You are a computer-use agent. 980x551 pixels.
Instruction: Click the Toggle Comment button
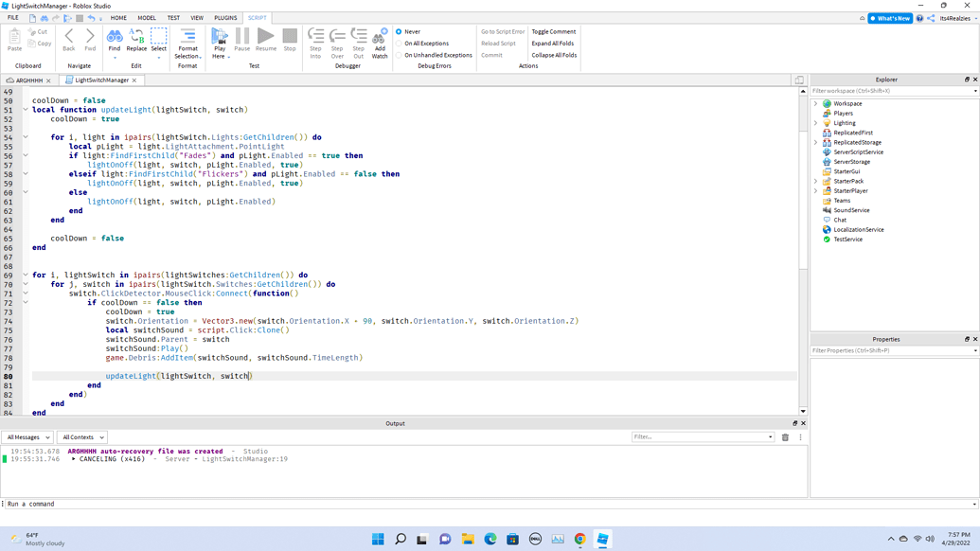[553, 31]
